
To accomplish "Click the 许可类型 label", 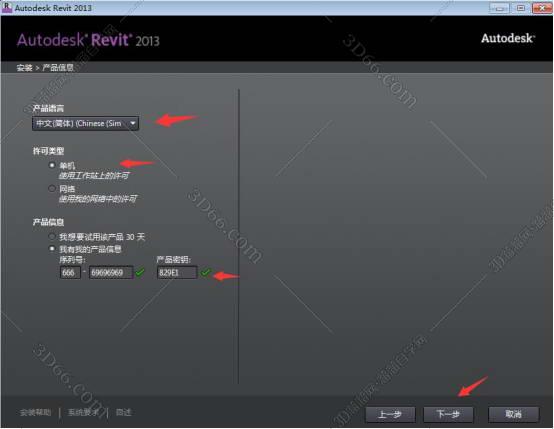I will [48, 151].
